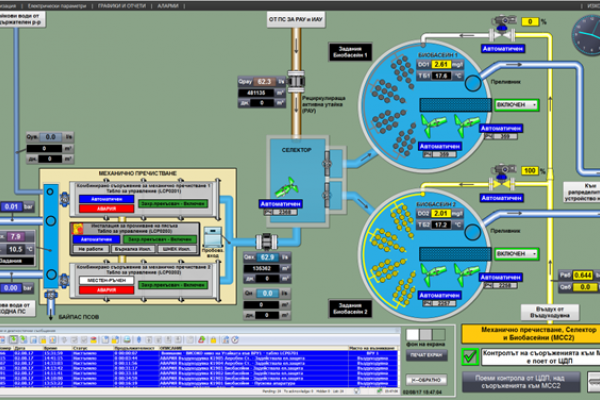Click the inlet flow meter above Qвх

coord(266,242)
